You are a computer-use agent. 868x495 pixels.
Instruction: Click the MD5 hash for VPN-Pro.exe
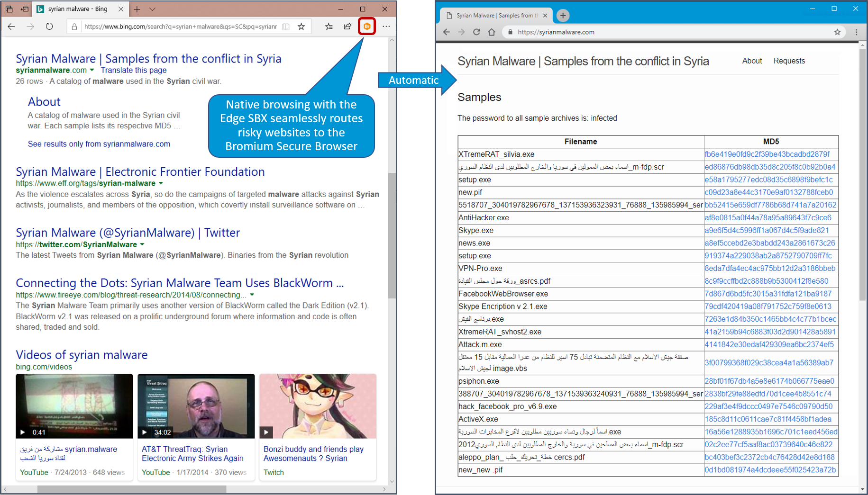click(x=770, y=269)
